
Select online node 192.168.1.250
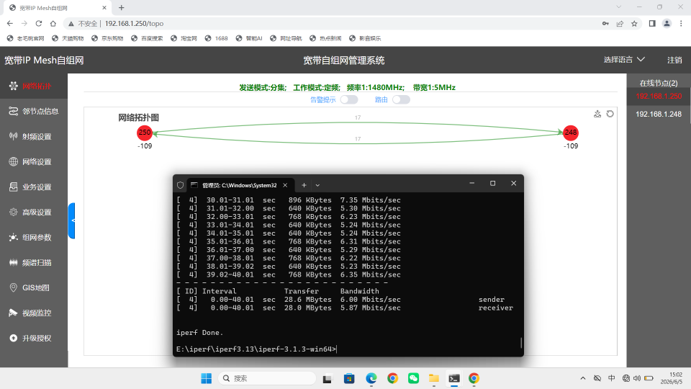[659, 96]
